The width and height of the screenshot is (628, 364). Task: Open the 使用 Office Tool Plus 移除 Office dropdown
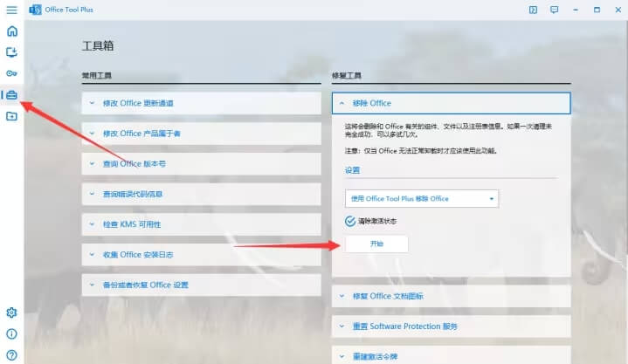point(422,199)
